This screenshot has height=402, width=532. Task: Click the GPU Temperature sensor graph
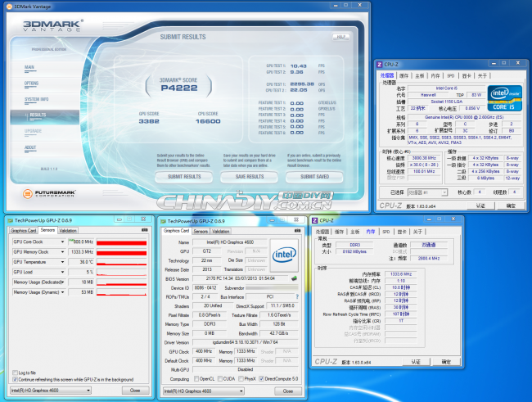click(121, 262)
